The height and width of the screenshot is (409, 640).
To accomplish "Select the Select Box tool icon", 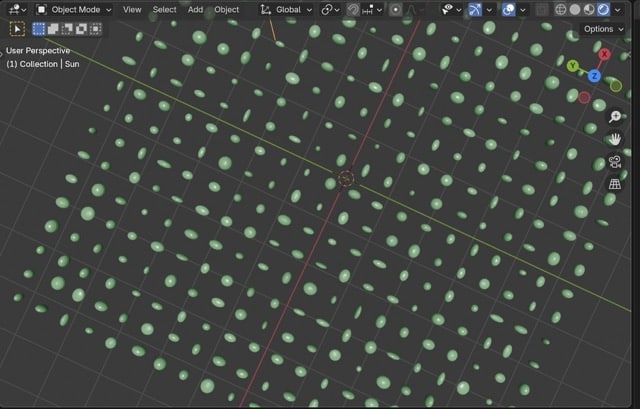I will coord(17,29).
